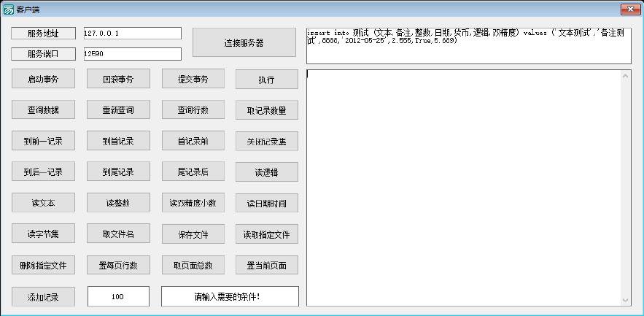Click the port field showing 12590
This screenshot has height=316, width=644.
[x=132, y=54]
